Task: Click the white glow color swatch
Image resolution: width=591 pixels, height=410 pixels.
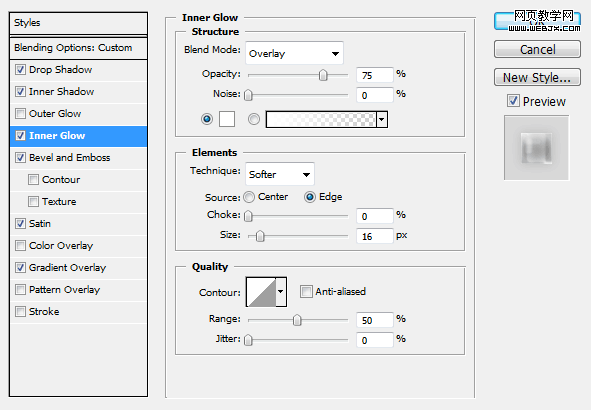Action: 227,119
